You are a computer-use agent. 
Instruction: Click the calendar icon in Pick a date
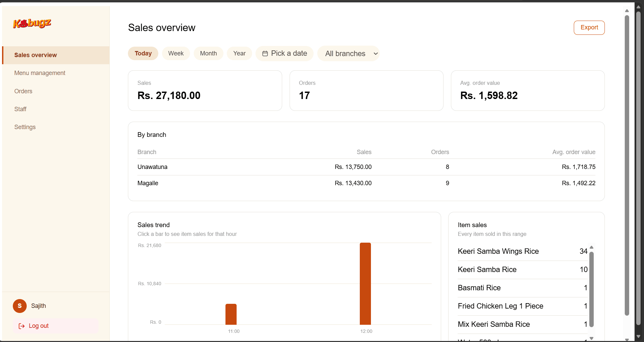tap(265, 53)
